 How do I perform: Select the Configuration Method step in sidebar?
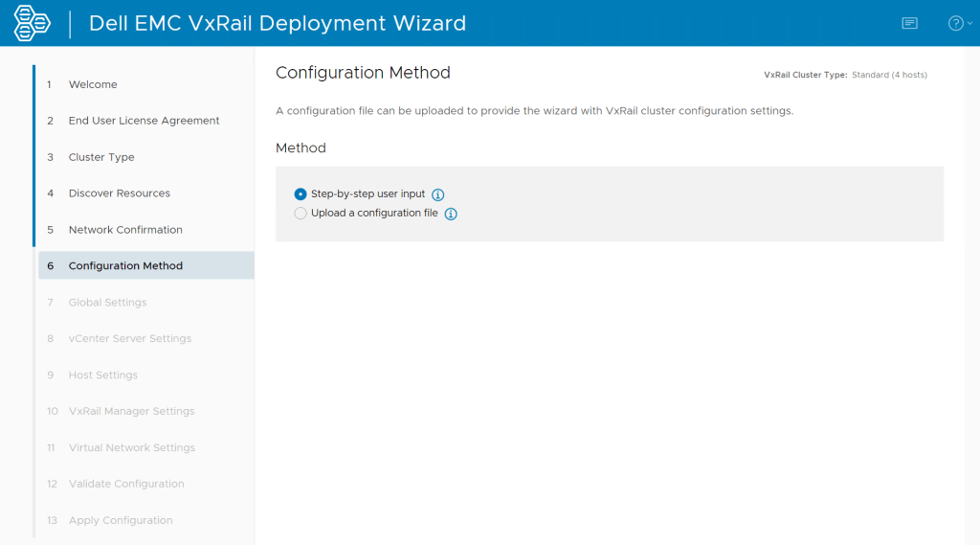[125, 266]
